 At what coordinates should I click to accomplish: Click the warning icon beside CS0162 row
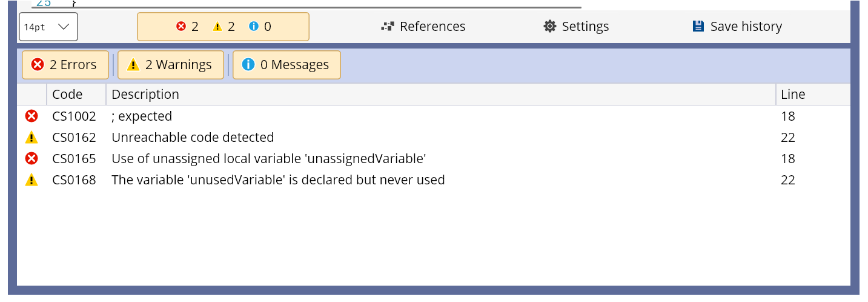coord(31,138)
